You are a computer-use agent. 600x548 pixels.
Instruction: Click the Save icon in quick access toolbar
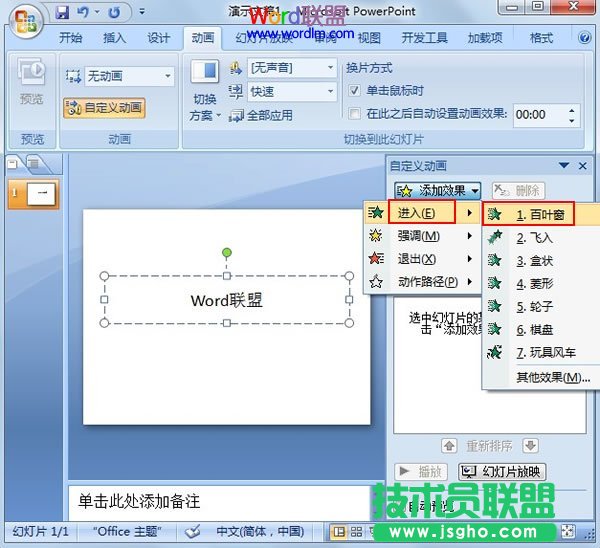click(63, 13)
